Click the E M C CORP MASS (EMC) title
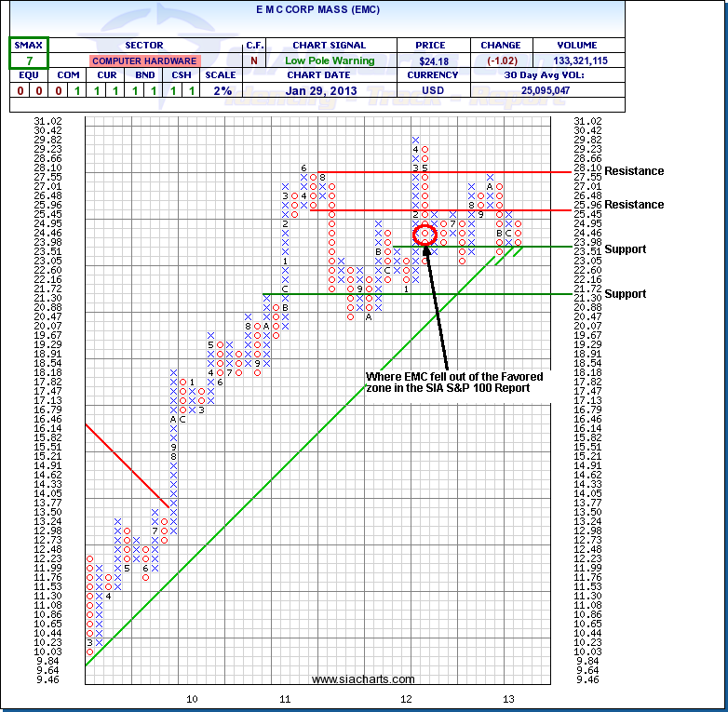Viewport: 728px width, 712px height. (x=317, y=9)
